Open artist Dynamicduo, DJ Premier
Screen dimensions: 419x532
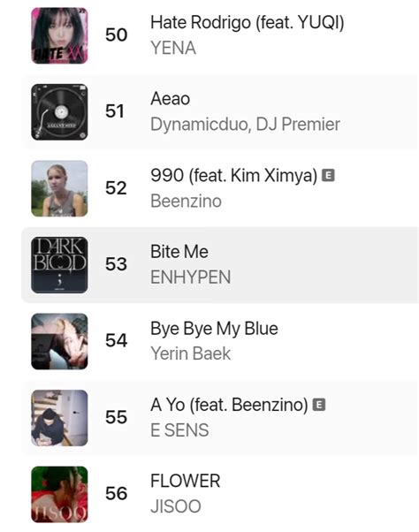245,125
